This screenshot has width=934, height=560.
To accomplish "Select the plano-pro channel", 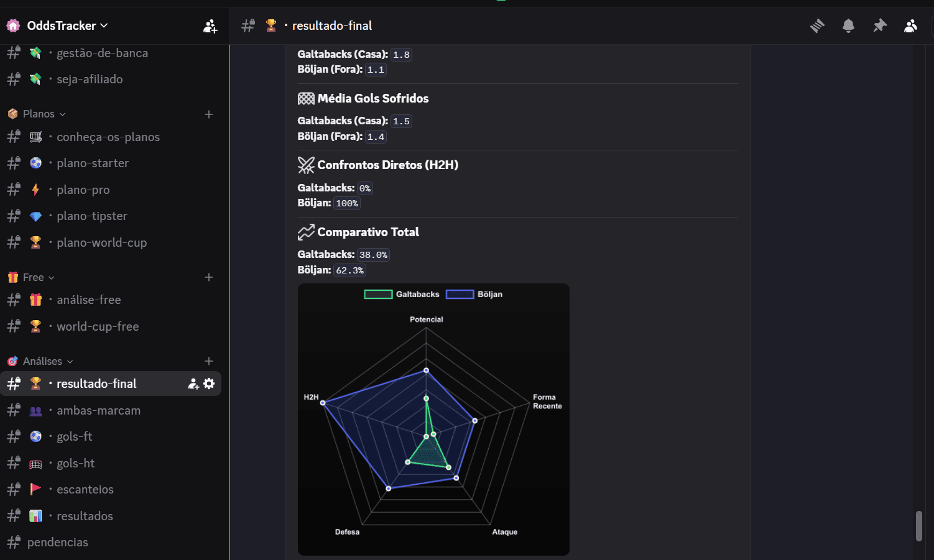I will [x=112, y=190].
